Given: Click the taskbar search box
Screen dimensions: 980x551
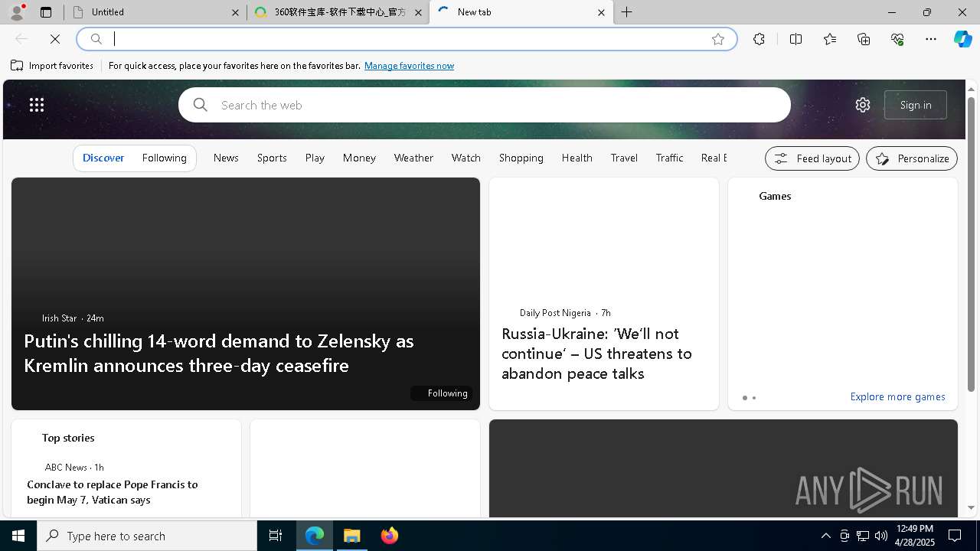Looking at the screenshot, I should pyautogui.click(x=147, y=536).
